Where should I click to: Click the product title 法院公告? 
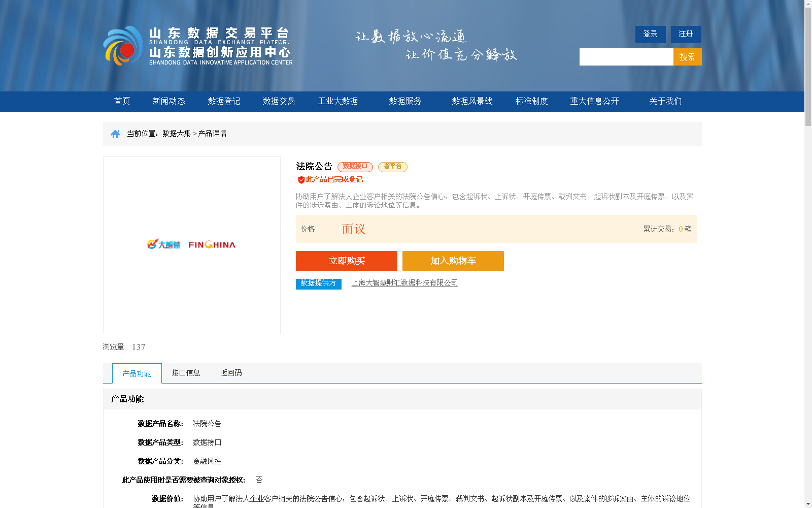314,167
